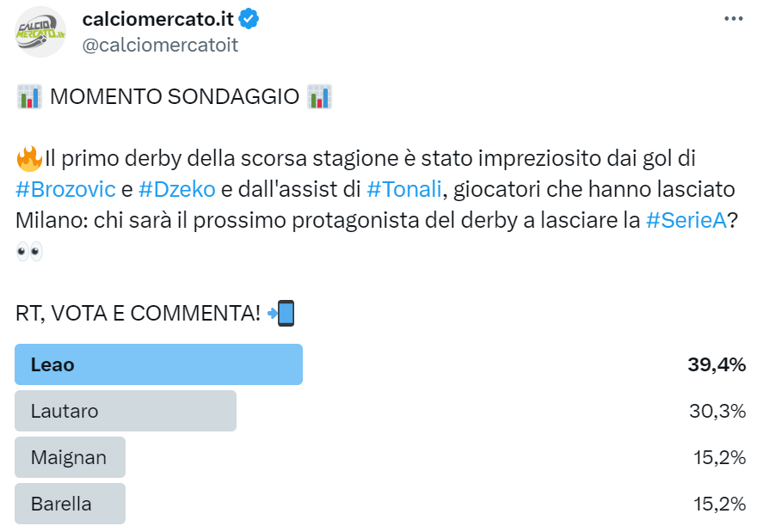Select the Barella poll option
The height and width of the screenshot is (532, 757).
click(71, 504)
